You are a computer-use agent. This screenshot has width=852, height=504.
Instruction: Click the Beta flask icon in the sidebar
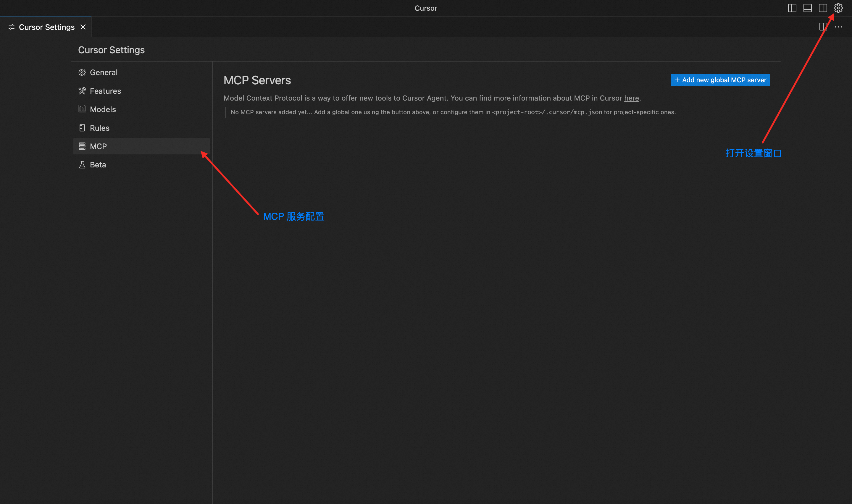point(82,165)
